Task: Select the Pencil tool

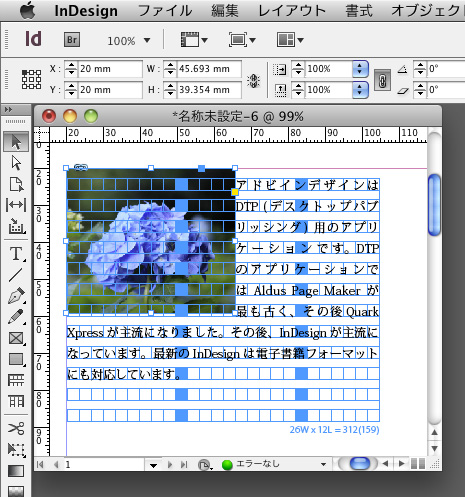Action: pos(16,317)
